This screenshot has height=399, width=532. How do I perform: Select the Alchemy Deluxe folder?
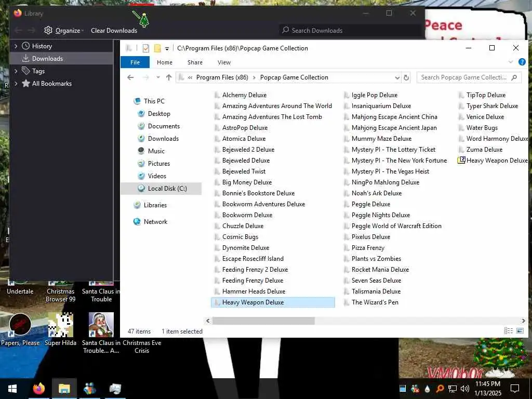(x=244, y=95)
